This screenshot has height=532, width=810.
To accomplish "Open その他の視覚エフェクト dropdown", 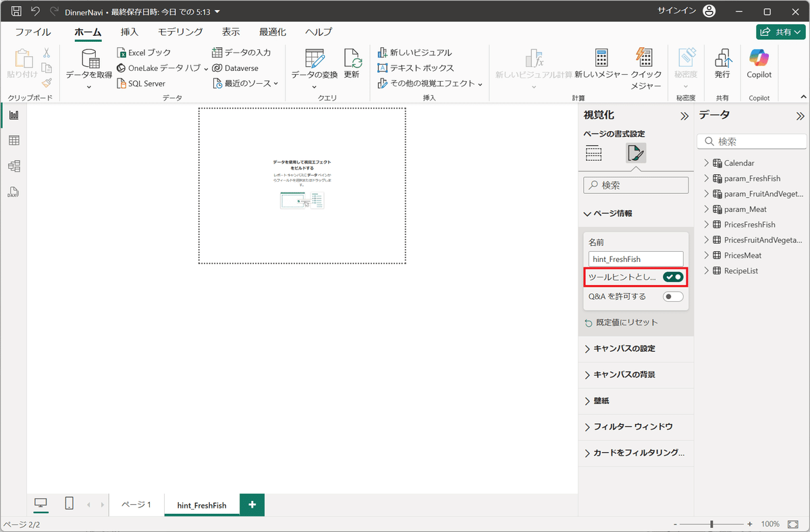I will tap(430, 84).
